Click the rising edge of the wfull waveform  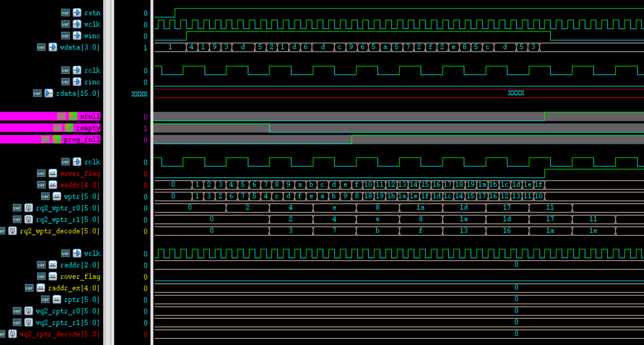(x=545, y=117)
